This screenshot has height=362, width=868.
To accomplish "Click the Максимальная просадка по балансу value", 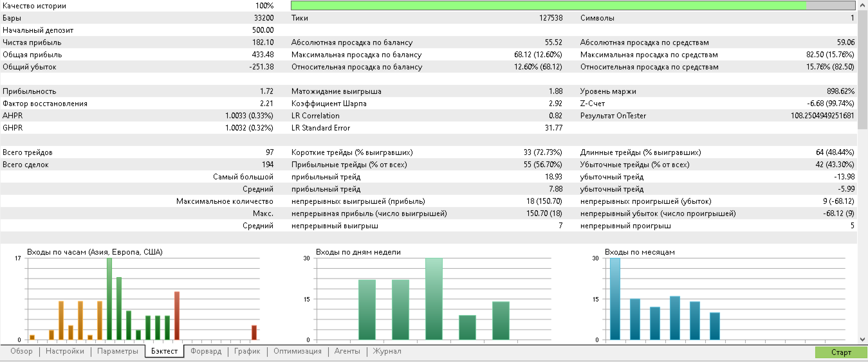I will click(x=539, y=55).
